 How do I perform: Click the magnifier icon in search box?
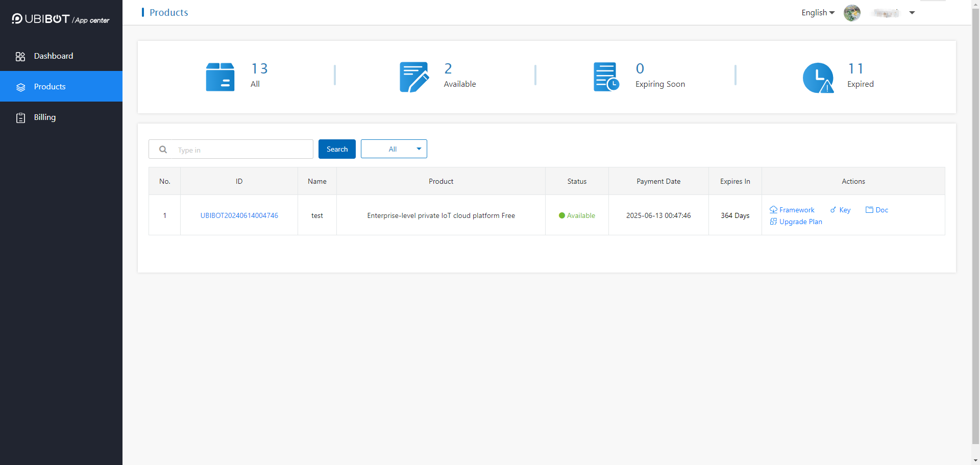[163, 150]
